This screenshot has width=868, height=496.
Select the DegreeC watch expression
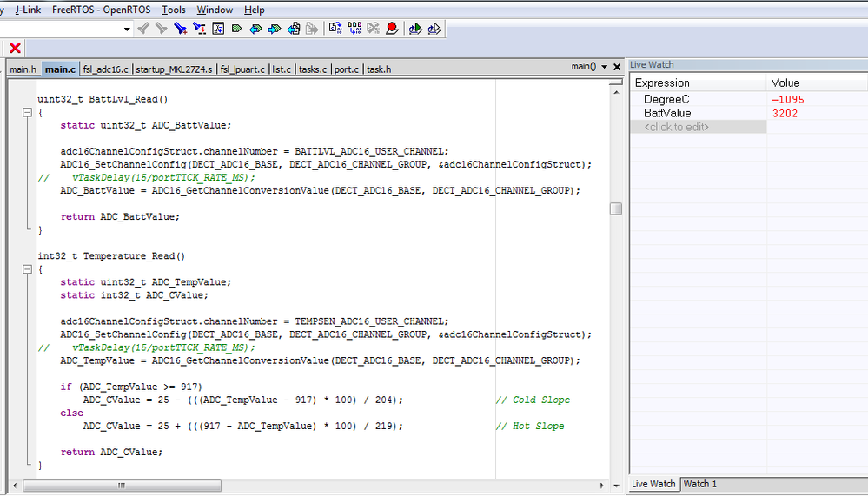tap(666, 99)
